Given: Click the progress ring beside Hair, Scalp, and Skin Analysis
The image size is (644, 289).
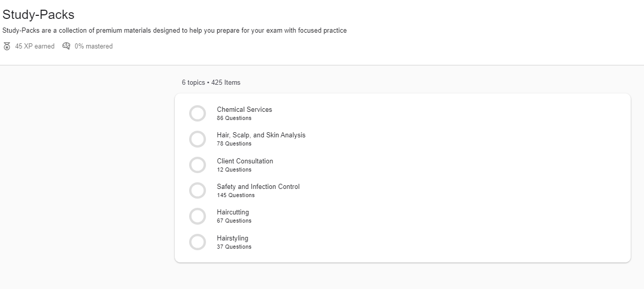Looking at the screenshot, I should (197, 139).
